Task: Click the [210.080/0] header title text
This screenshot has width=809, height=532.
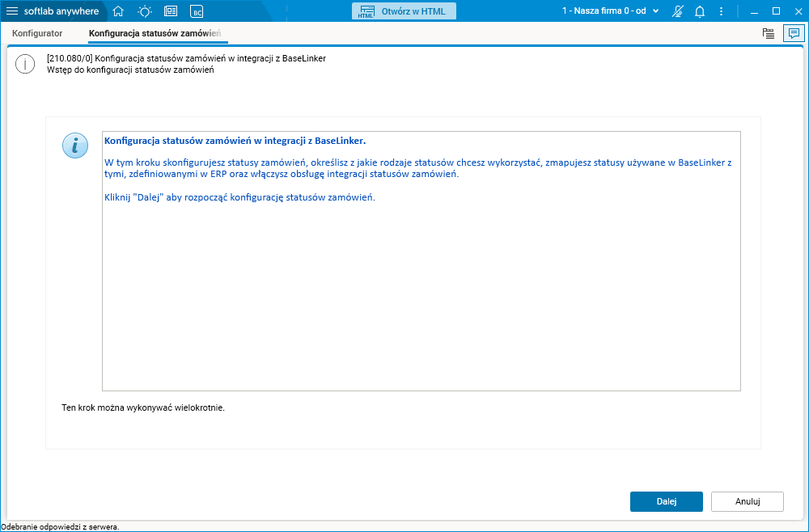Action: 186,58
